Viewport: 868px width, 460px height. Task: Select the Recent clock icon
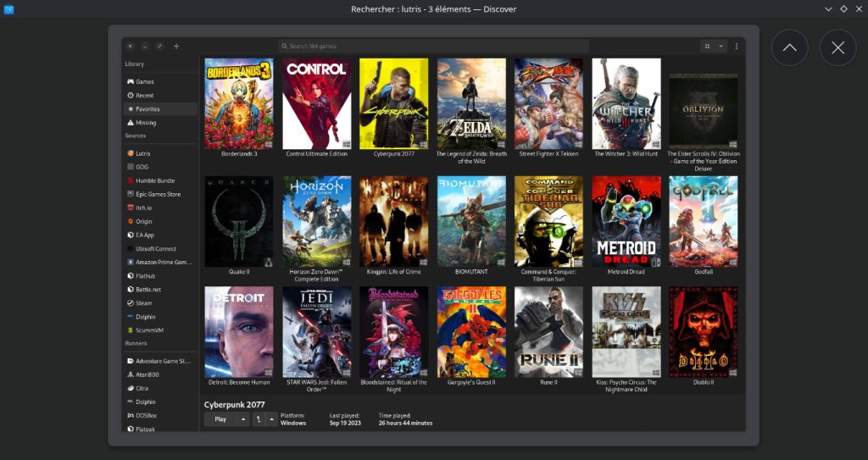pyautogui.click(x=131, y=95)
